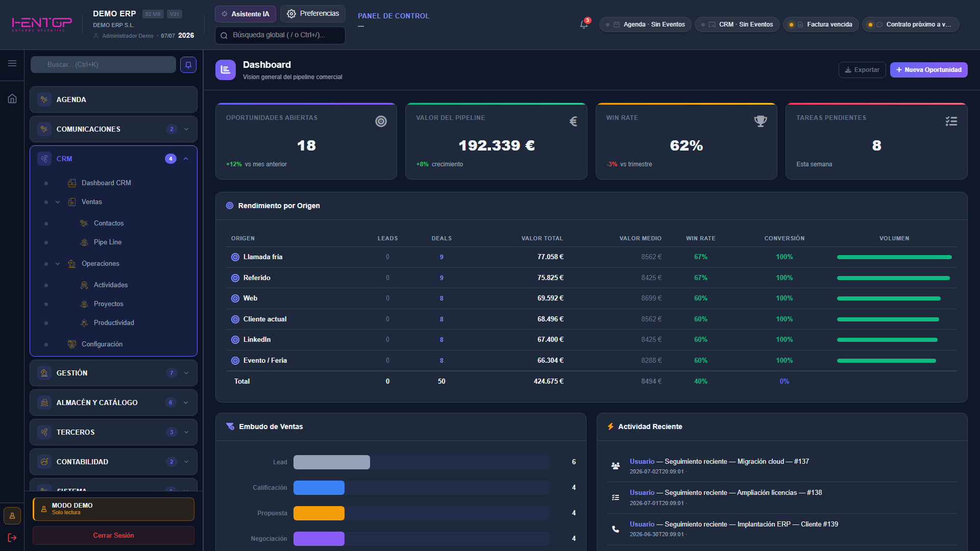Click the Referido volume bar
Image resolution: width=980 pixels, height=551 pixels.
(893, 278)
